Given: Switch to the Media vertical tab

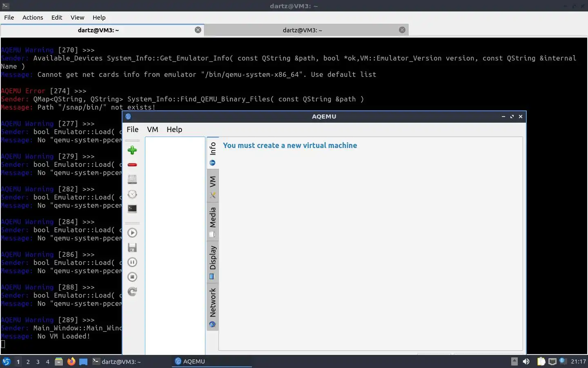Looking at the screenshot, I should pyautogui.click(x=212, y=222).
